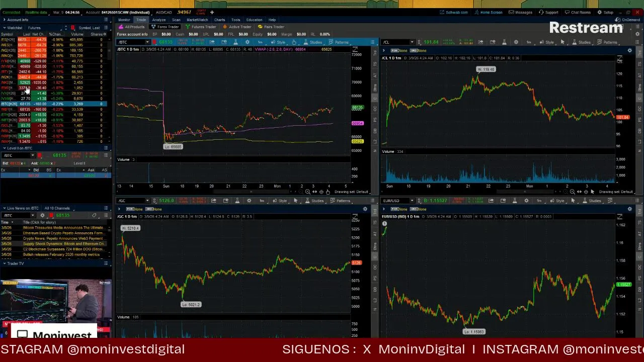Collapse the Watchlist section
This screenshot has height=362, width=644.
click(x=4, y=28)
